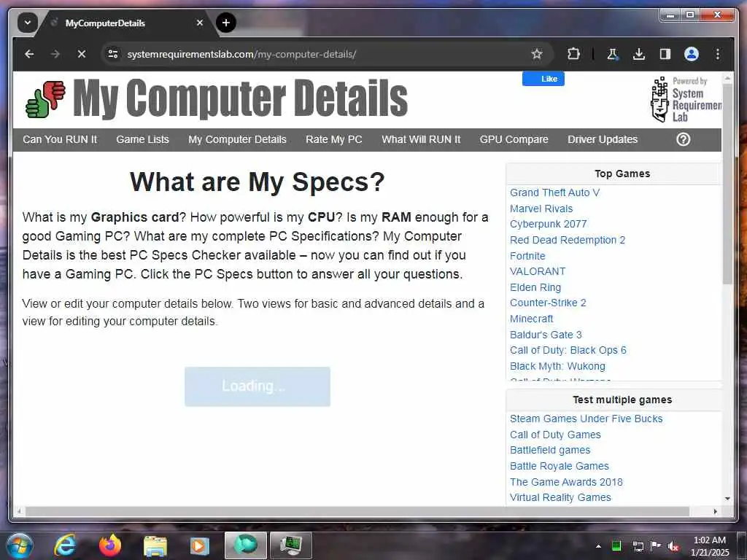This screenshot has height=560, width=747.
Task: Bookmark this page with the star icon
Action: pyautogui.click(x=537, y=54)
